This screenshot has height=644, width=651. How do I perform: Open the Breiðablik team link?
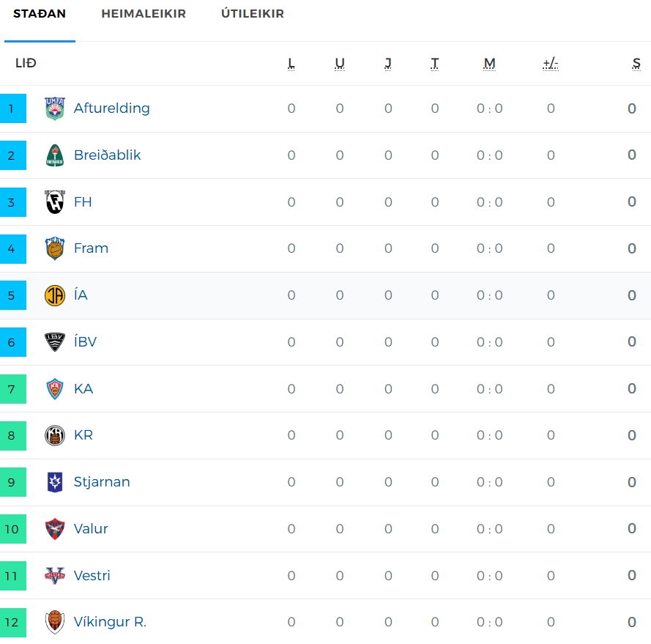point(108,155)
